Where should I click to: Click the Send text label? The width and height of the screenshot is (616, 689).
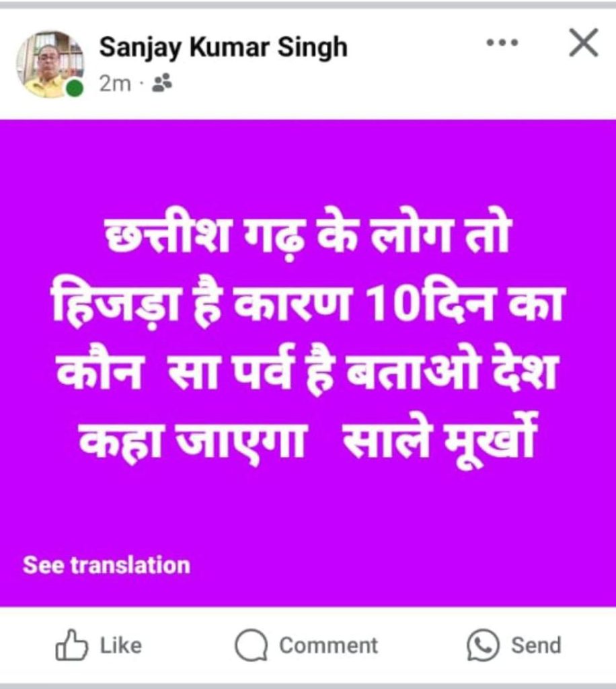coord(536,645)
